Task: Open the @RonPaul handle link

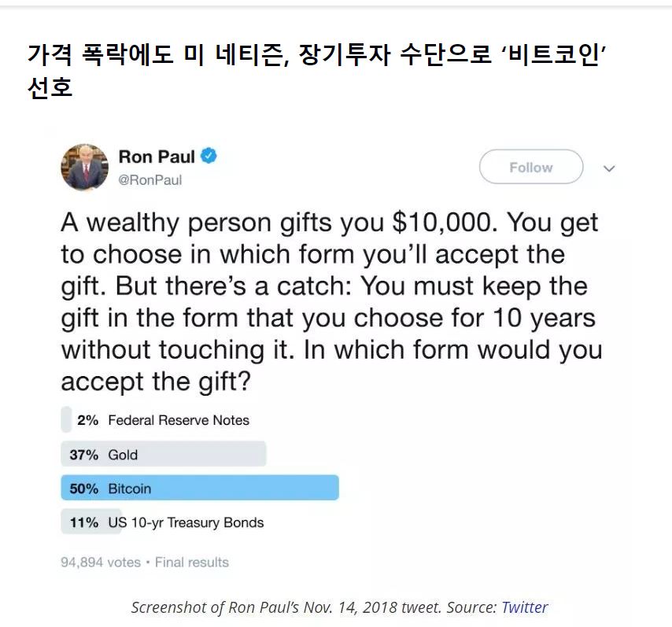Action: pyautogui.click(x=150, y=179)
